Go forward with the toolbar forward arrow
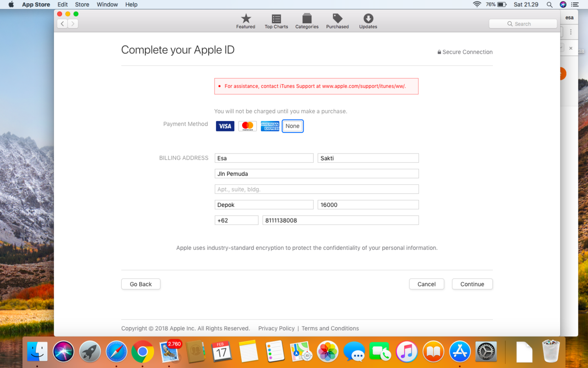The width and height of the screenshot is (588, 368). [73, 23]
